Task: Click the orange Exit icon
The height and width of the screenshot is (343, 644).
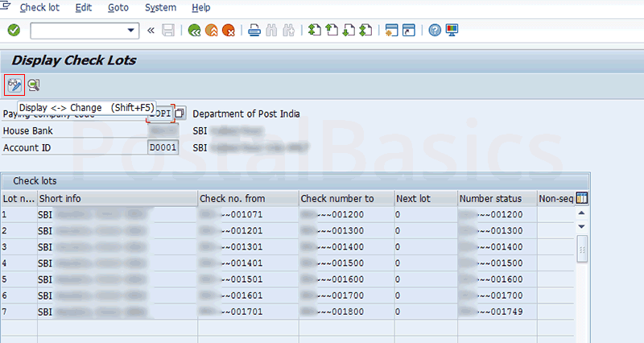Action: click(211, 31)
